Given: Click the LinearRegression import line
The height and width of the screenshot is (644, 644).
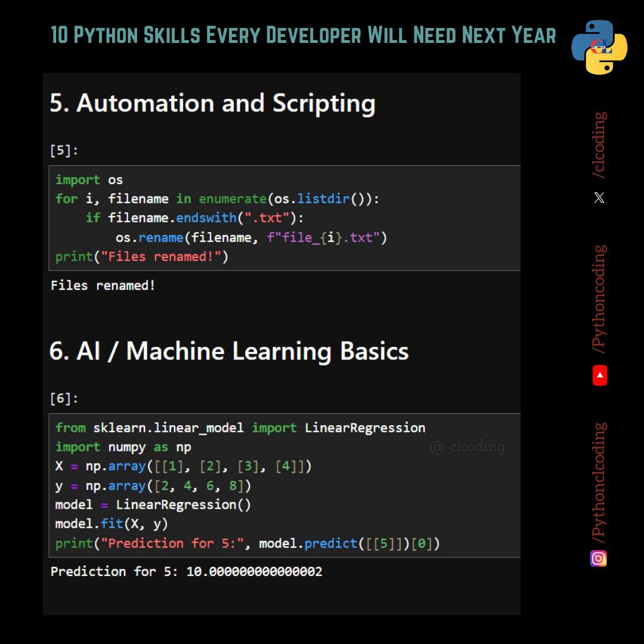Looking at the screenshot, I should pyautogui.click(x=240, y=428).
